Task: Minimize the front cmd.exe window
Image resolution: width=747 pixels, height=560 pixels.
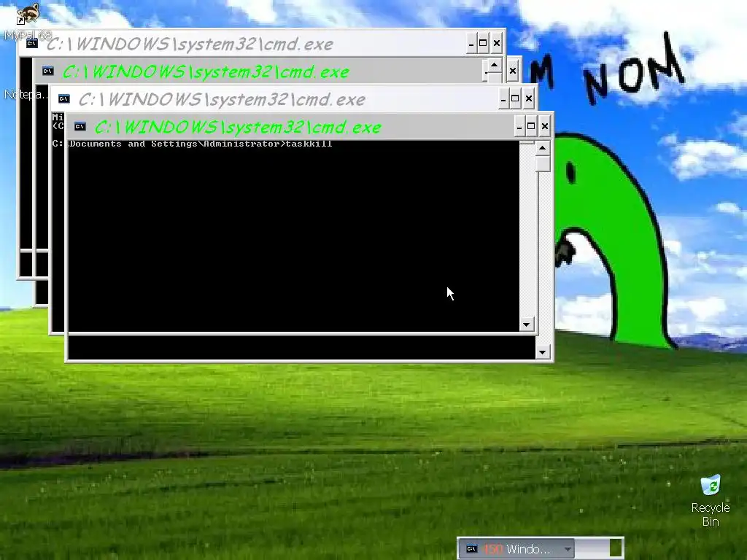Action: point(519,127)
